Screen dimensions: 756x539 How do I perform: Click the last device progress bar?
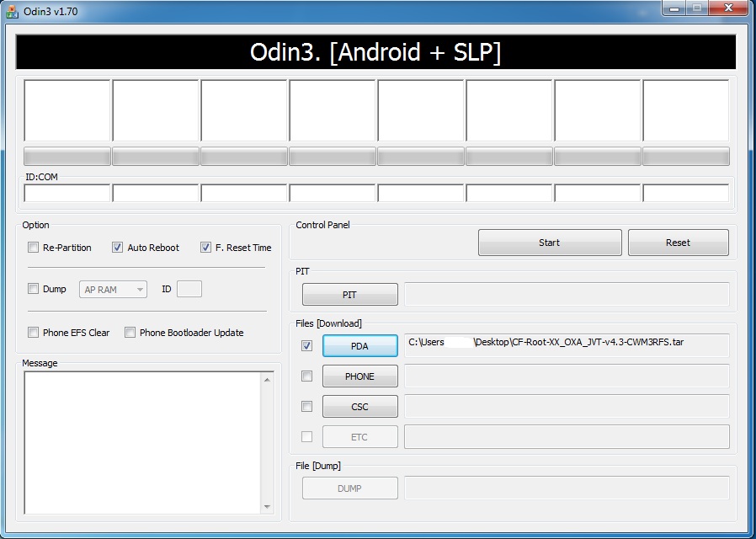(x=685, y=157)
